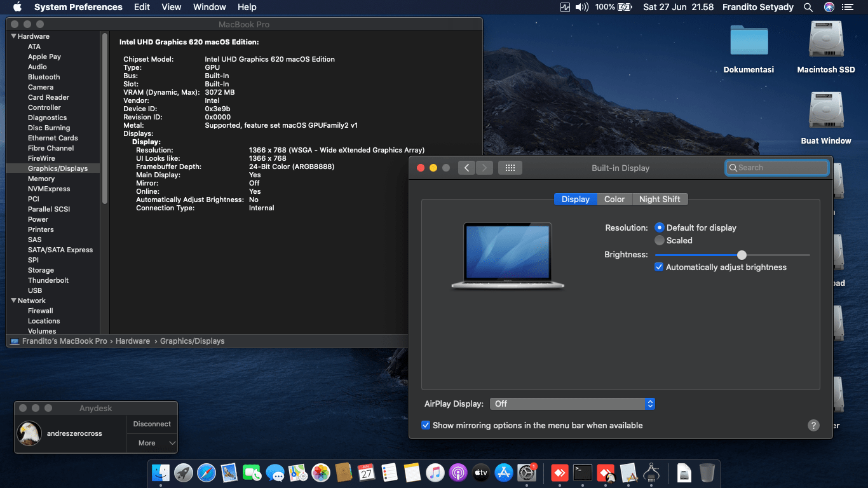Open Photos from the Dock

coord(321,473)
